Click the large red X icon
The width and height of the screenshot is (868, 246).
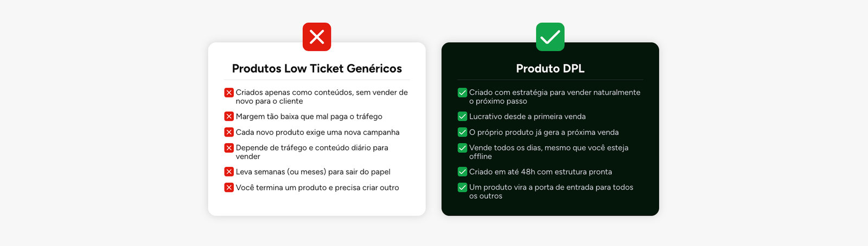317,37
